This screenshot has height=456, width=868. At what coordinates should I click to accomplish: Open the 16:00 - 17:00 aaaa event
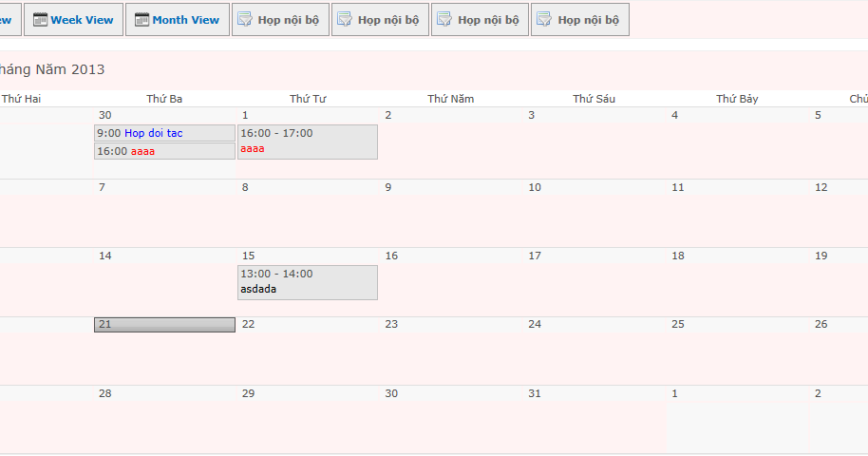[308, 142]
